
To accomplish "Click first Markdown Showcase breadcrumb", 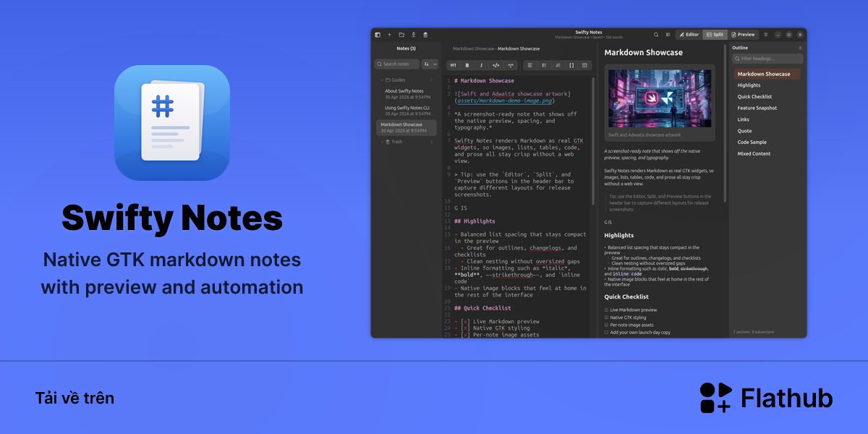I will [474, 48].
